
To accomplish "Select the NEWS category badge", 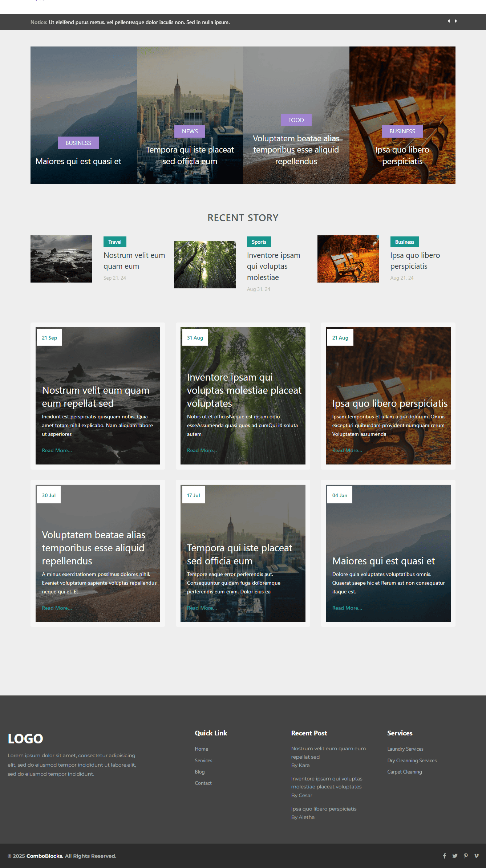I will point(190,131).
